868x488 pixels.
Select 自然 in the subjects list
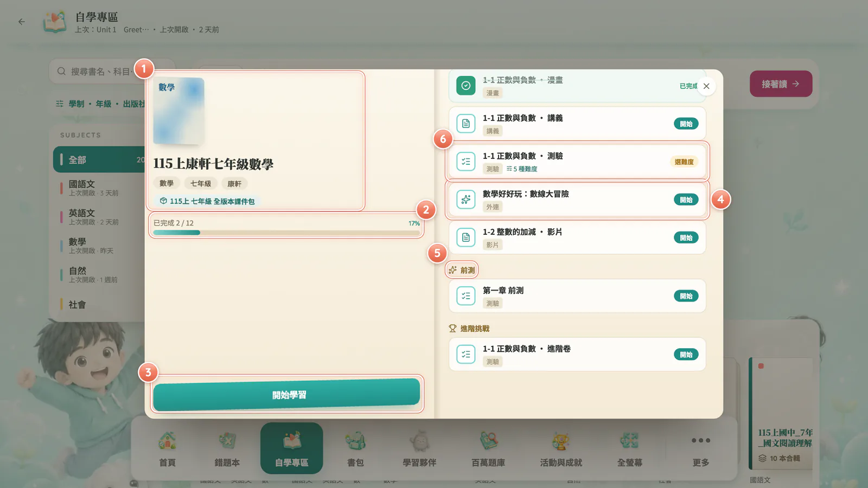click(100, 274)
